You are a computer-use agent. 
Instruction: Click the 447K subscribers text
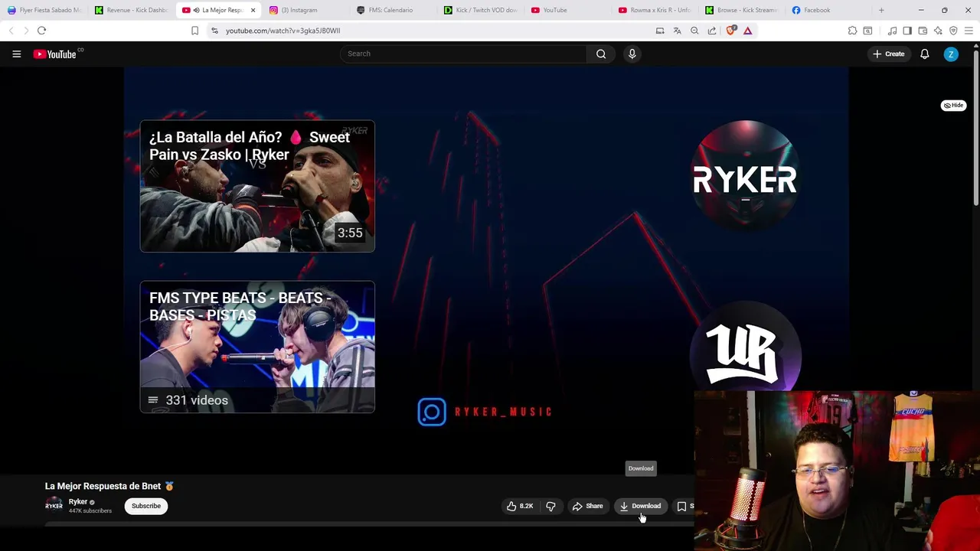click(x=90, y=510)
